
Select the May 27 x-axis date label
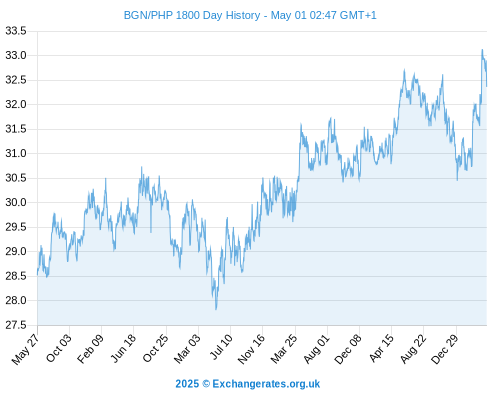point(25,349)
